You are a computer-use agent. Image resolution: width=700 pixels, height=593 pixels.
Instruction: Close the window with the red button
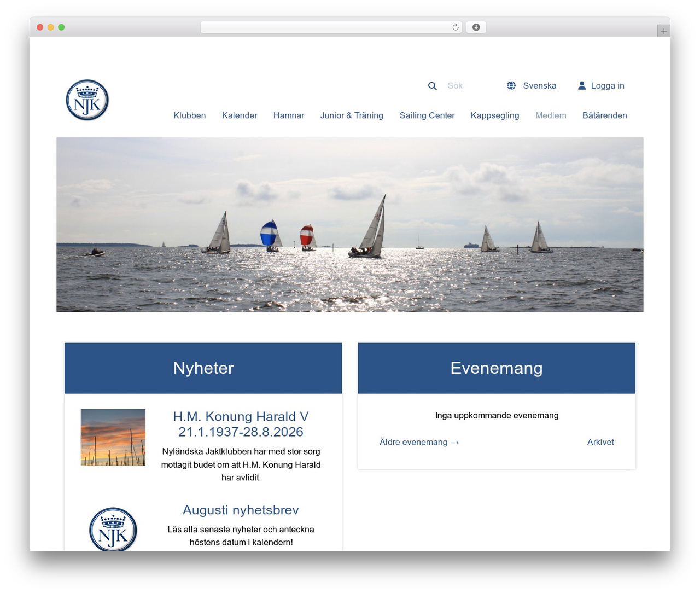click(x=40, y=27)
